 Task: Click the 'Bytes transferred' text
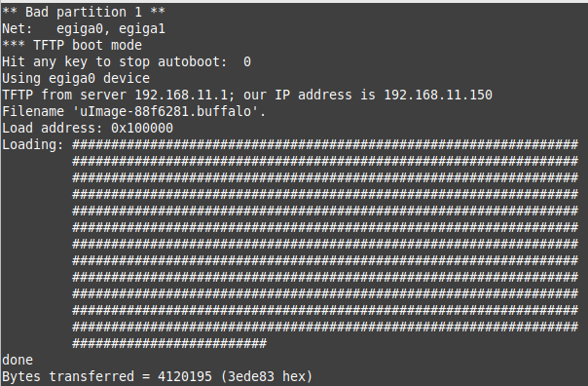pos(68,376)
